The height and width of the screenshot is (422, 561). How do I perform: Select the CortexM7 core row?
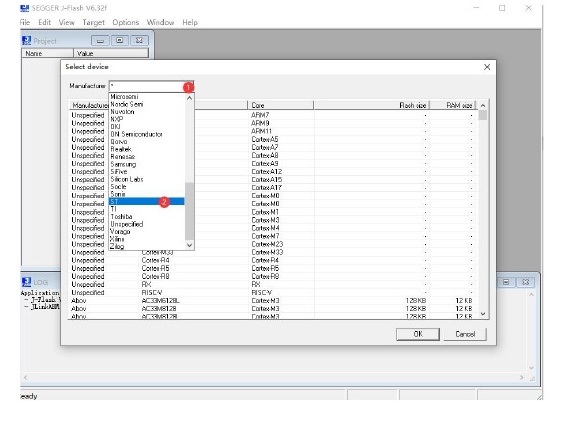(x=273, y=236)
